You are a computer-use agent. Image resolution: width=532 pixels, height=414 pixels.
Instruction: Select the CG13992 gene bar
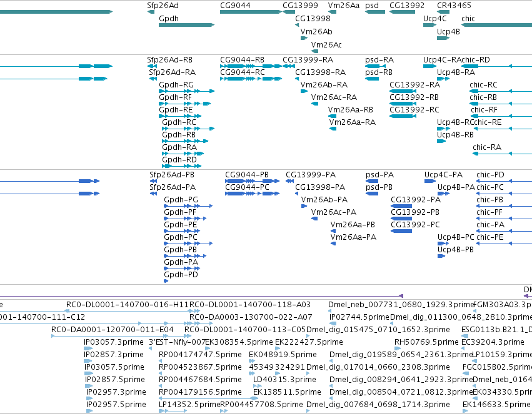click(402, 12)
